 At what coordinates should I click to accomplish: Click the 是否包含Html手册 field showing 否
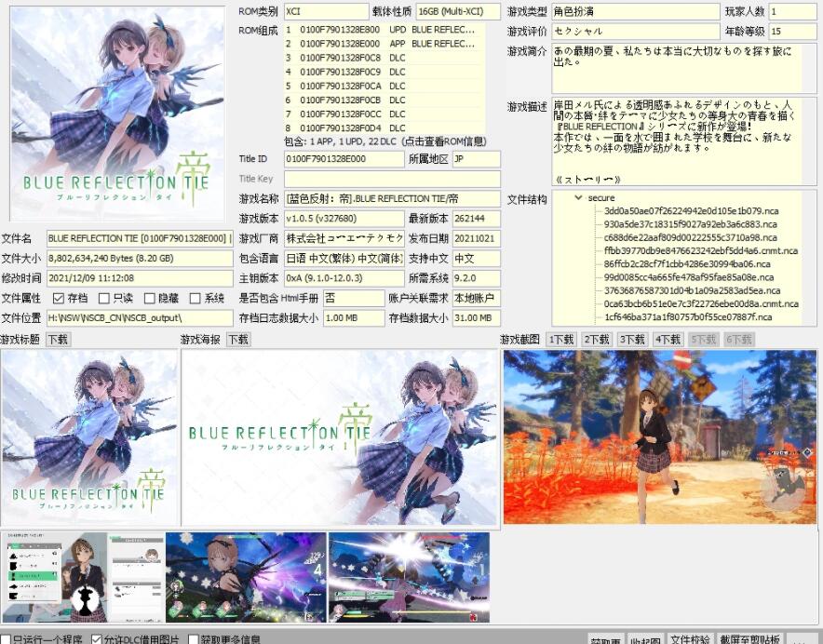point(354,298)
